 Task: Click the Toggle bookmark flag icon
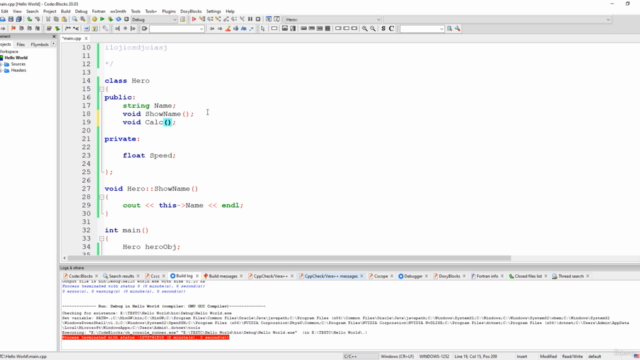pyautogui.click(x=13, y=29)
